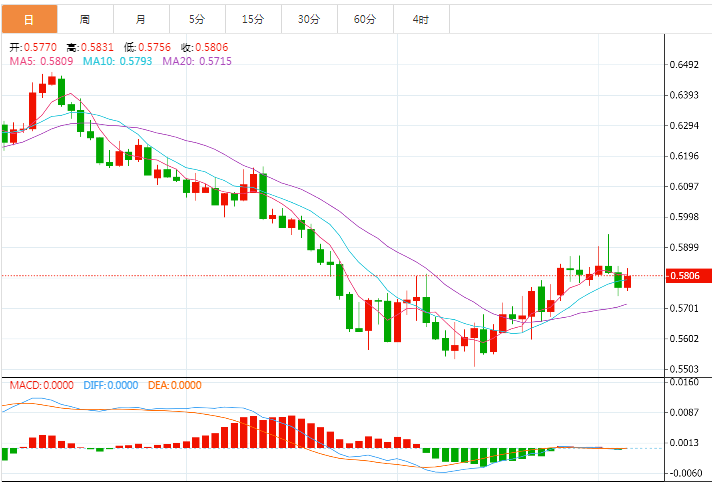Click the 0.6196 price axis label
This screenshot has height=482, width=712.
(x=684, y=156)
